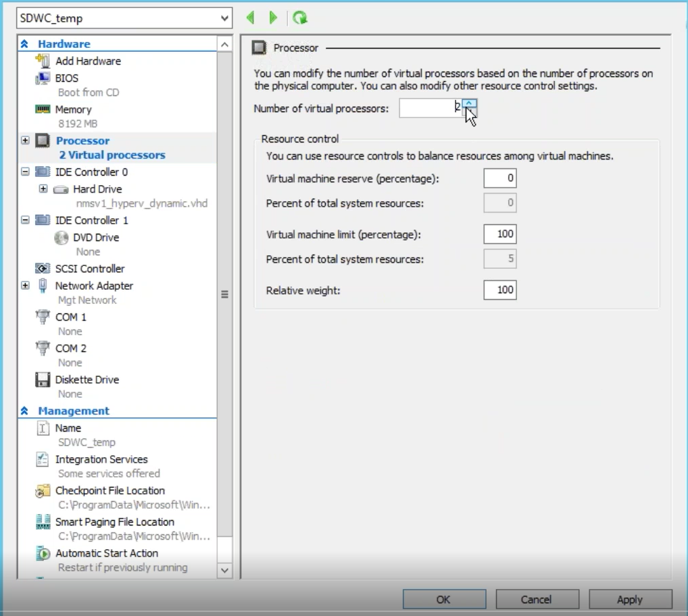This screenshot has height=616, width=688.
Task: Click the green back navigation arrow
Action: [x=251, y=18]
